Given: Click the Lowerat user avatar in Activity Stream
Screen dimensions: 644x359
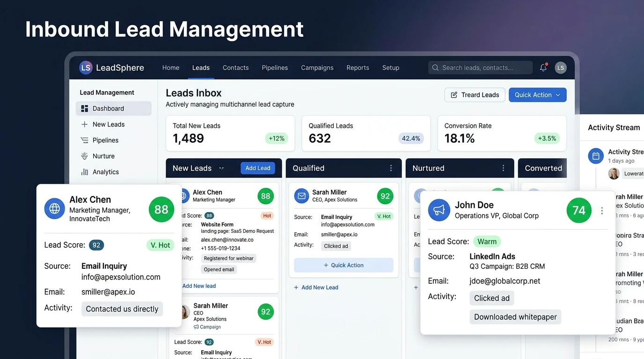Looking at the screenshot, I should [614, 173].
